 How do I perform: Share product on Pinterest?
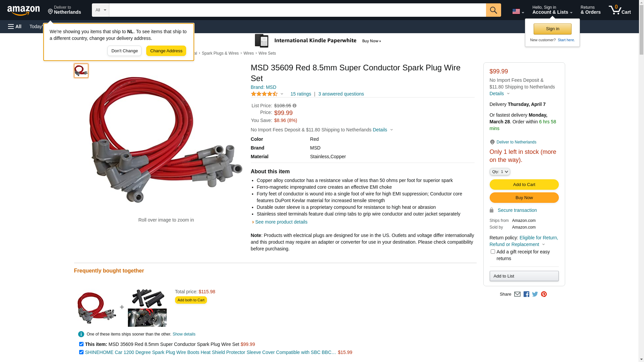pyautogui.click(x=544, y=294)
